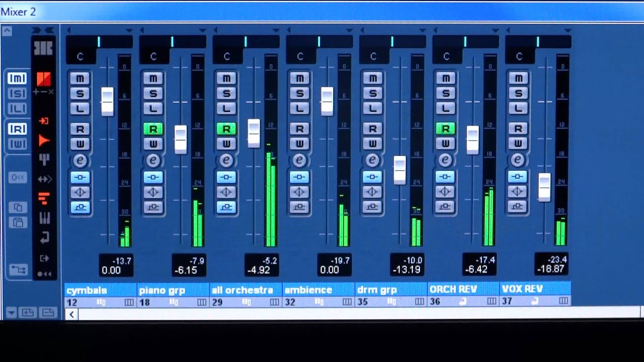Click the reset mixer (0<<) button
Screen dimensions: 644x362
(17, 177)
